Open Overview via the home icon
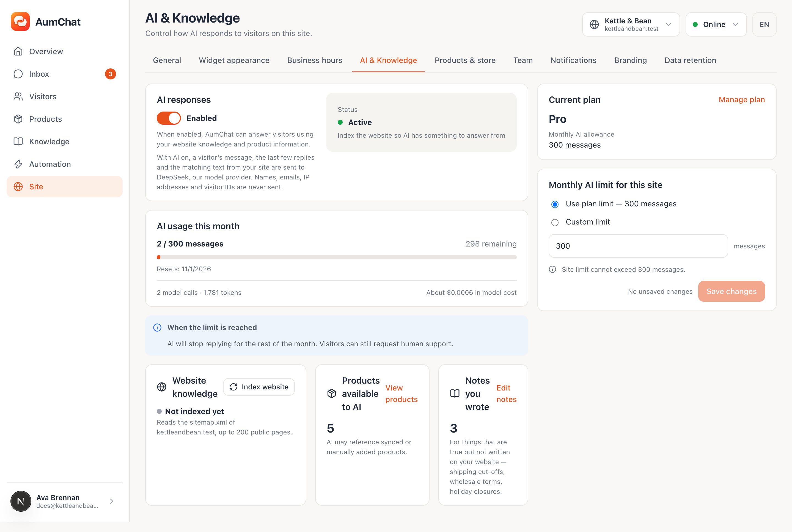The image size is (792, 532). click(18, 51)
